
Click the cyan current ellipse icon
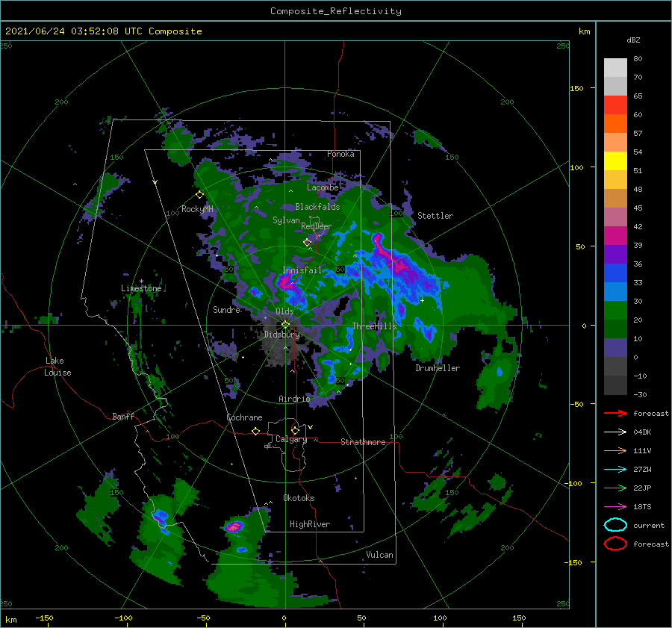point(615,525)
